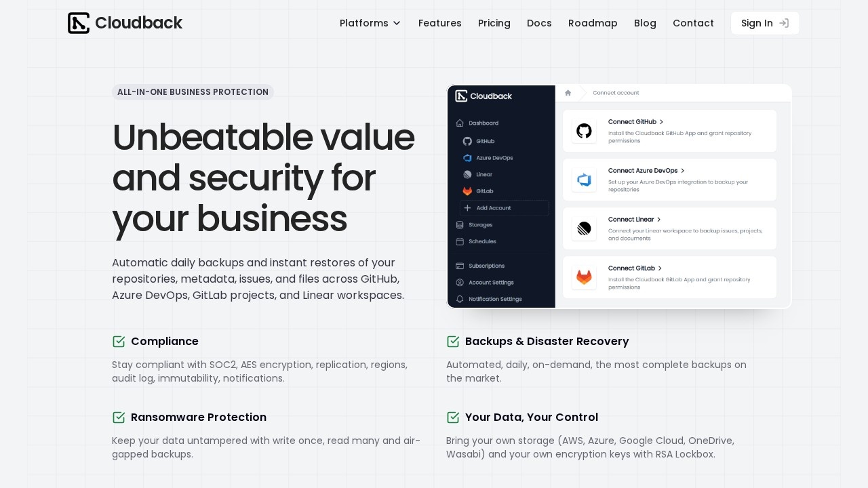Click the Cloudback logo icon
Image resolution: width=868 pixels, height=488 pixels.
(79, 23)
